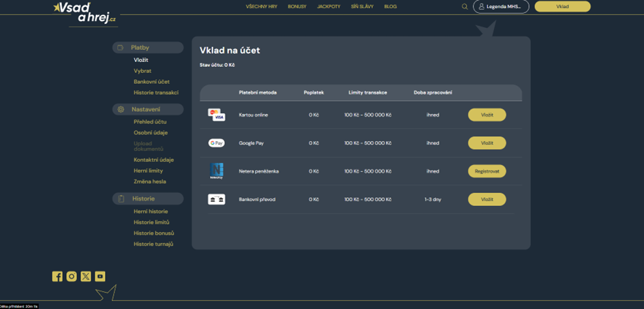This screenshot has width=644, height=309.
Task: Click the yellow Vklad button in header
Action: tap(562, 7)
